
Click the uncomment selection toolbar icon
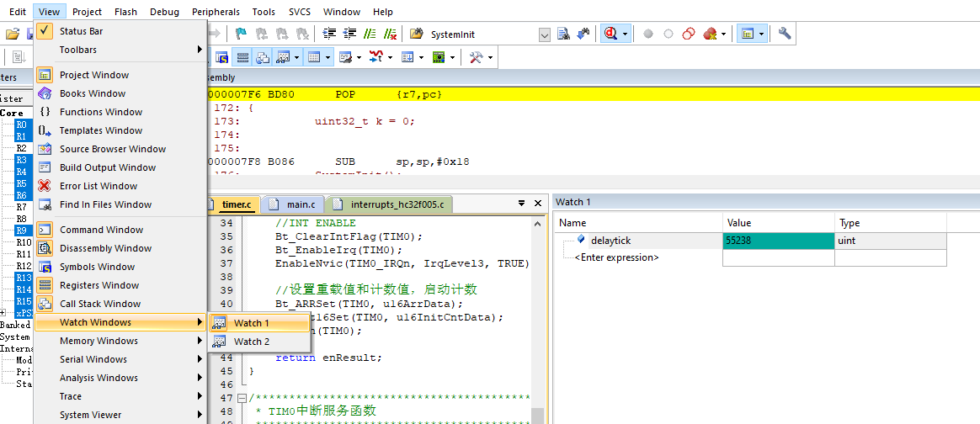[390, 34]
